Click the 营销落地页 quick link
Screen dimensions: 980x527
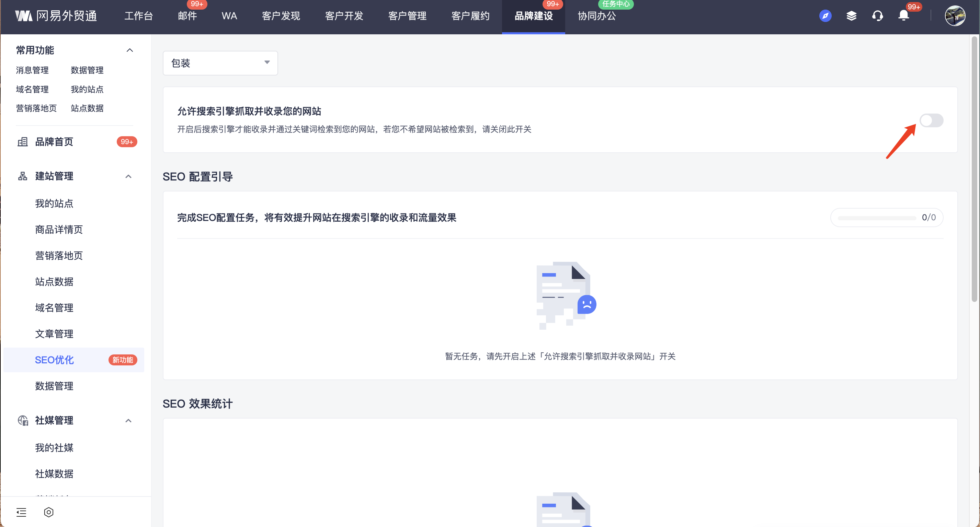(36, 108)
